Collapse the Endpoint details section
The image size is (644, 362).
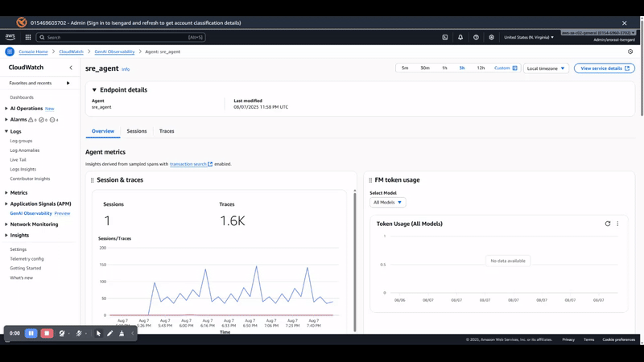pyautogui.click(x=94, y=90)
